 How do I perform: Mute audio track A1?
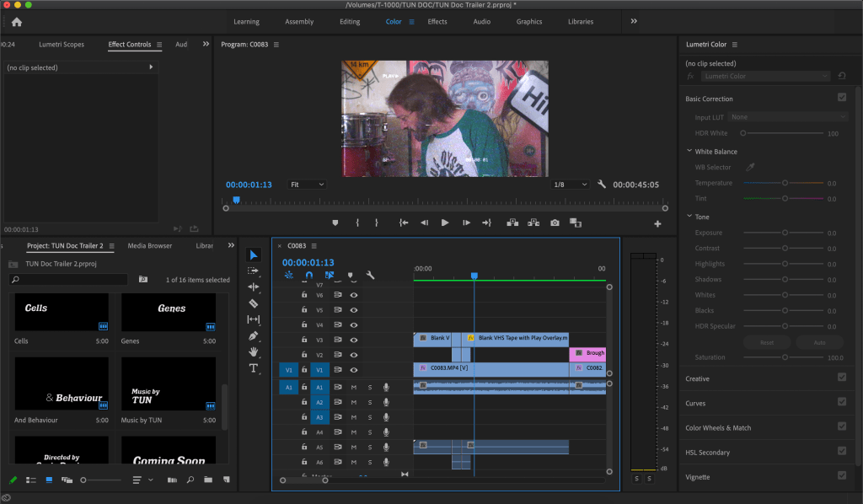(354, 387)
